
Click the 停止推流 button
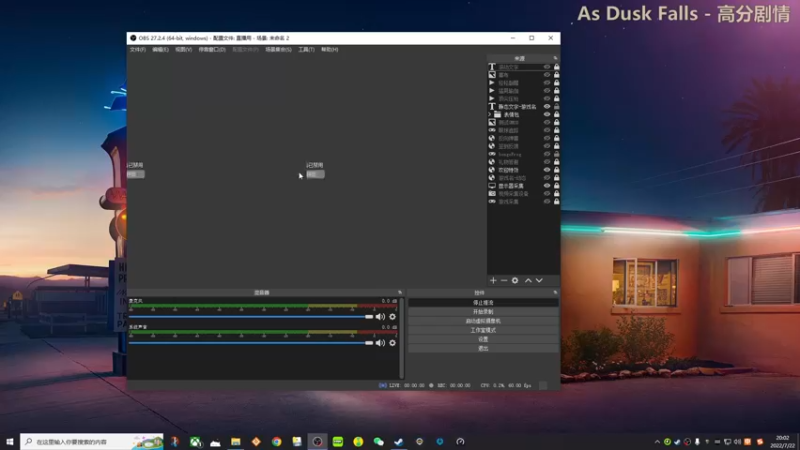(x=483, y=303)
